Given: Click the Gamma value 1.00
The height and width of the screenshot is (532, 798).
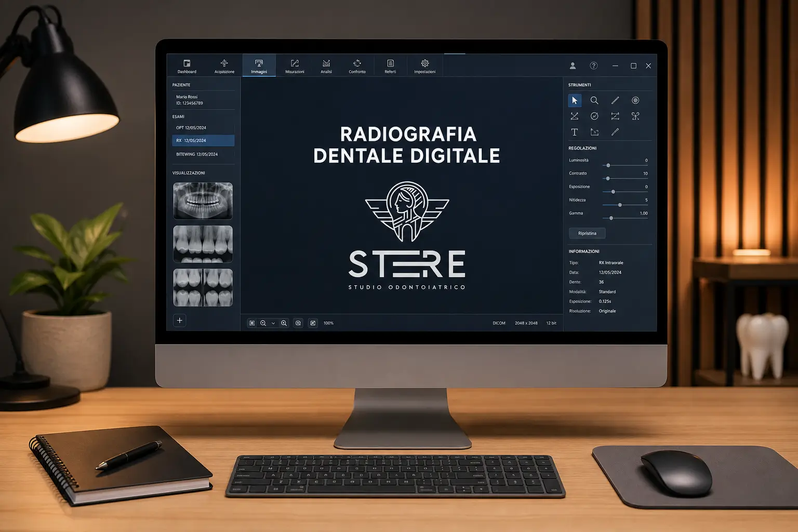Looking at the screenshot, I should [644, 214].
